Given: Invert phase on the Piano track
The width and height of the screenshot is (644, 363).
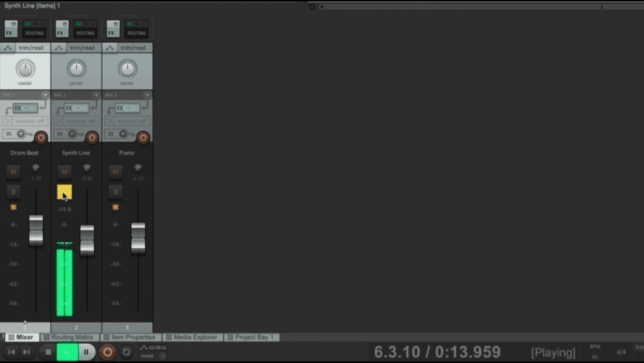Looking at the screenshot, I should click(138, 167).
